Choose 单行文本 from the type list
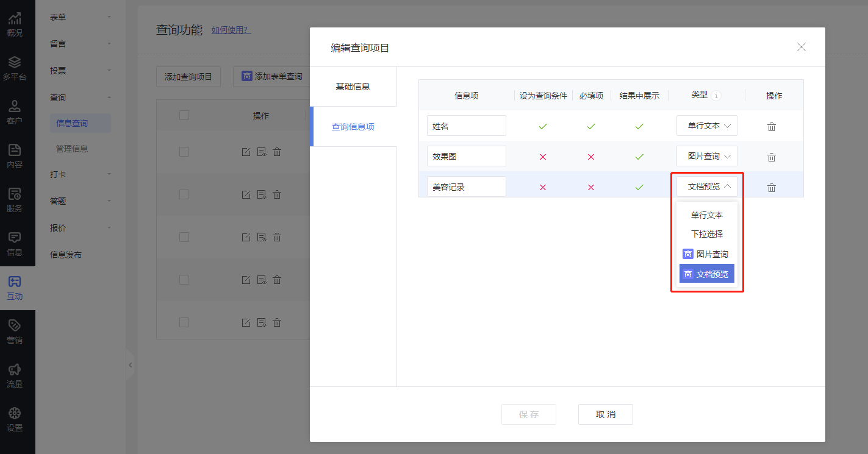 coord(707,215)
